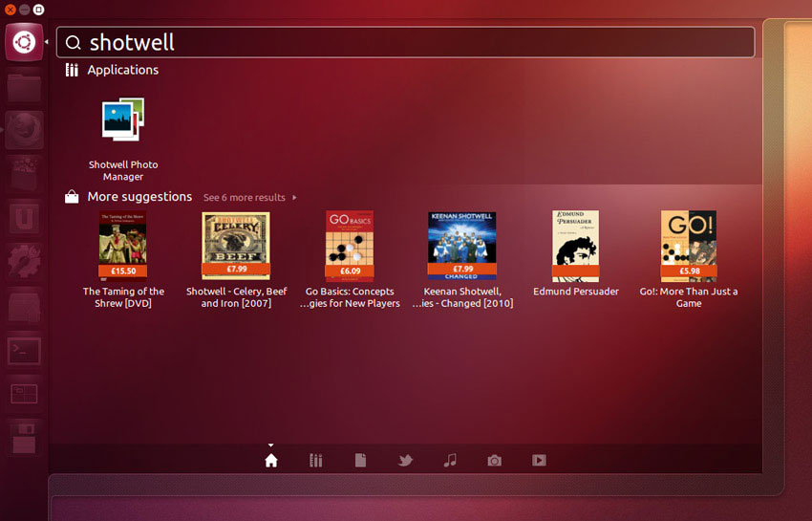Select Go!: More Than Just a Game
Screen dimensions: 812x521
click(x=689, y=245)
